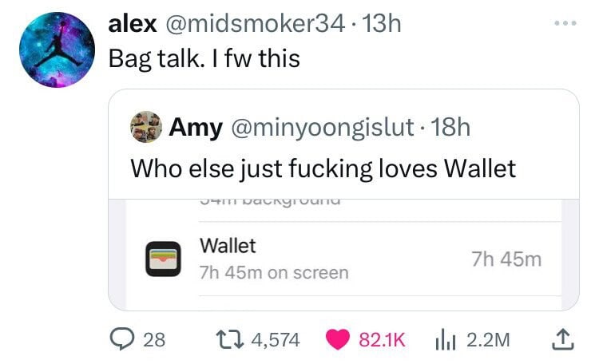Click the 4,574 retweet count
This screenshot has height=364, width=599.
(x=276, y=339)
